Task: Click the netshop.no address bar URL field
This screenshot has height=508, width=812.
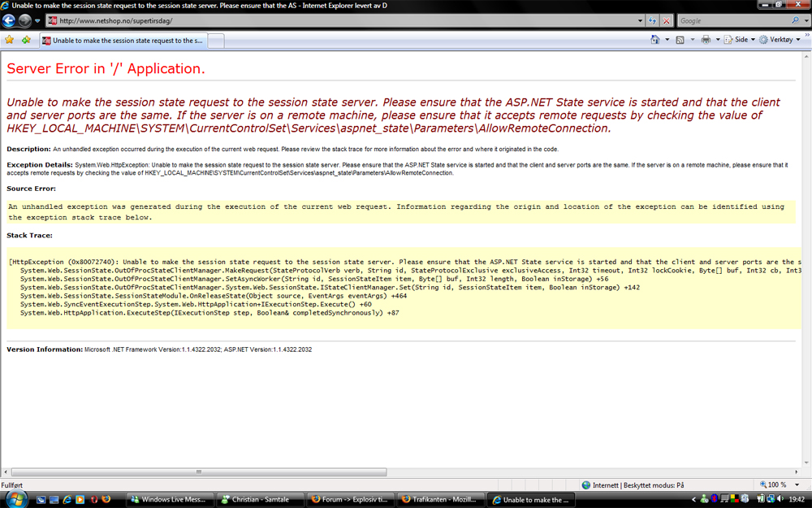Action: coord(342,21)
